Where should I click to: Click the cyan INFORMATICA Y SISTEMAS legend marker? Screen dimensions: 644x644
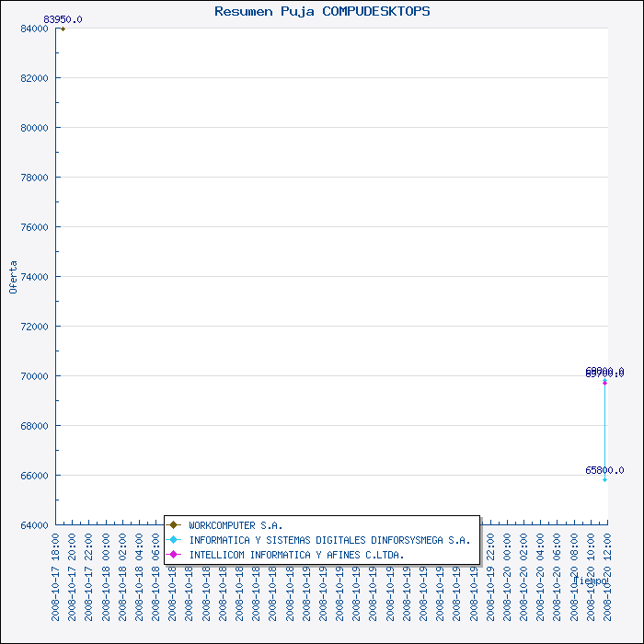click(x=173, y=540)
